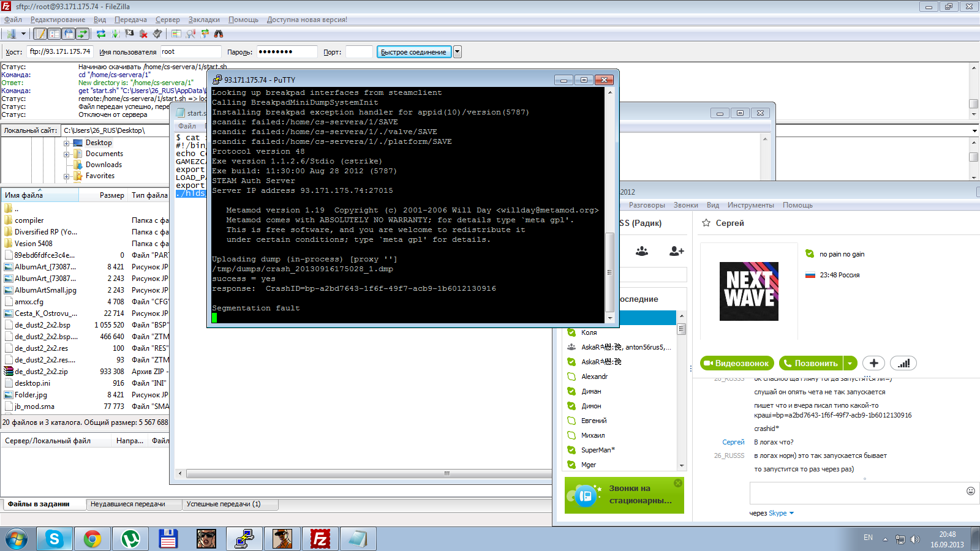The height and width of the screenshot is (551, 980).
Task: Toggle the remote directory tree display
Action: tap(69, 34)
